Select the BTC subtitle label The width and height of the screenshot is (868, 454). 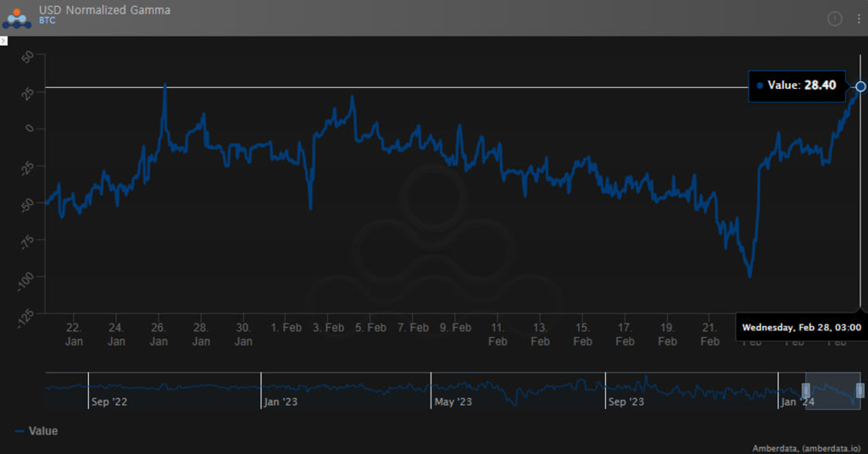[47, 20]
